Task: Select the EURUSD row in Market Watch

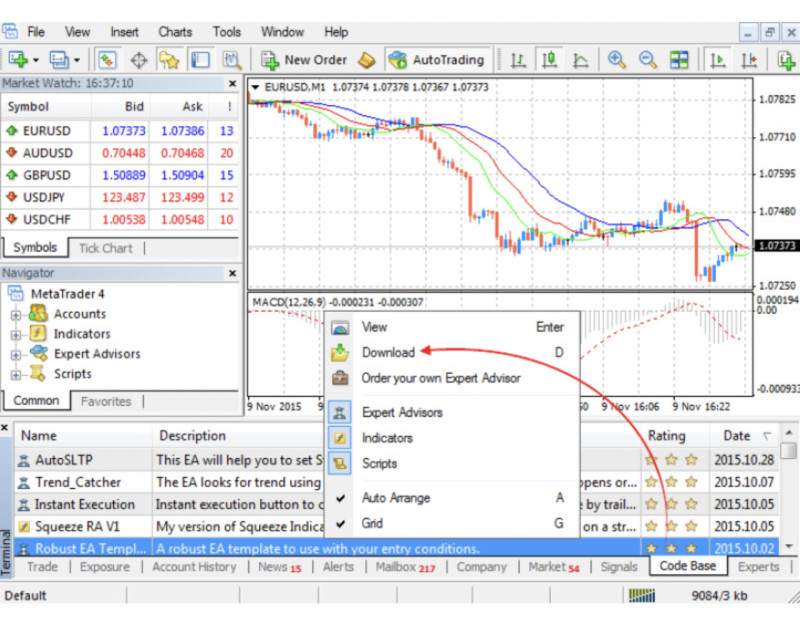Action: 119,131
